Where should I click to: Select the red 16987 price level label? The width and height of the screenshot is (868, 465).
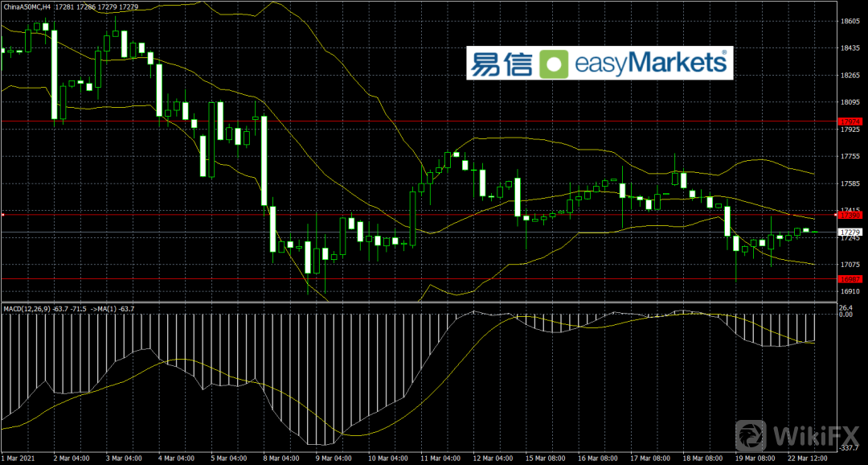(850, 279)
